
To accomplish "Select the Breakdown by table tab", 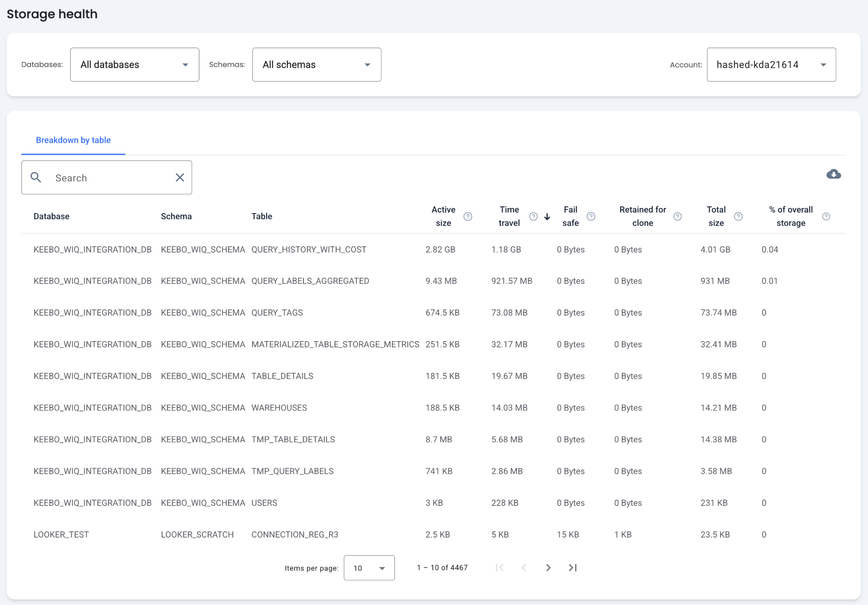I will [73, 140].
